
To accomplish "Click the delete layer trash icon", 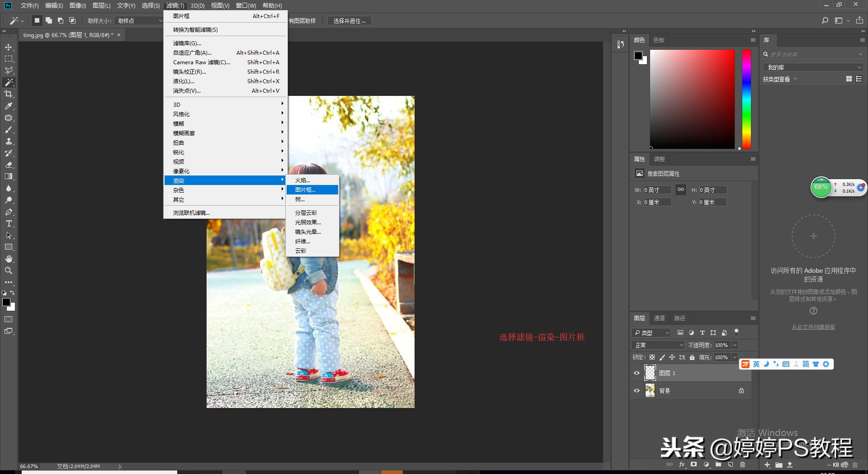I will click(742, 465).
